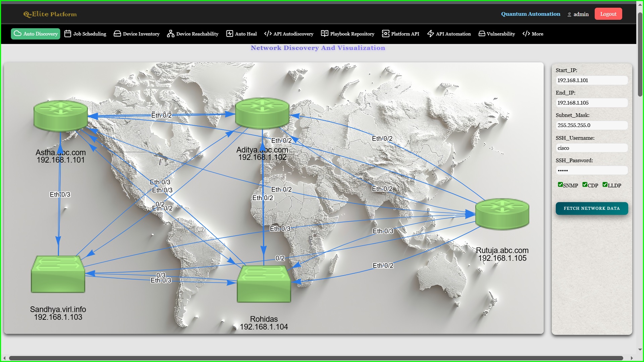Click the Playbook Repository book icon
644x362 pixels.
pos(324,34)
